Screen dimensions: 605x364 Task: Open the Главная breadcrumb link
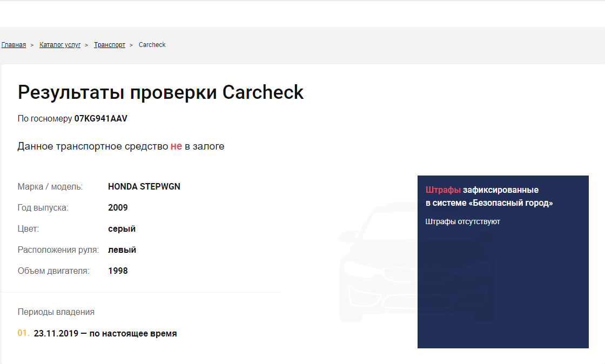point(14,45)
